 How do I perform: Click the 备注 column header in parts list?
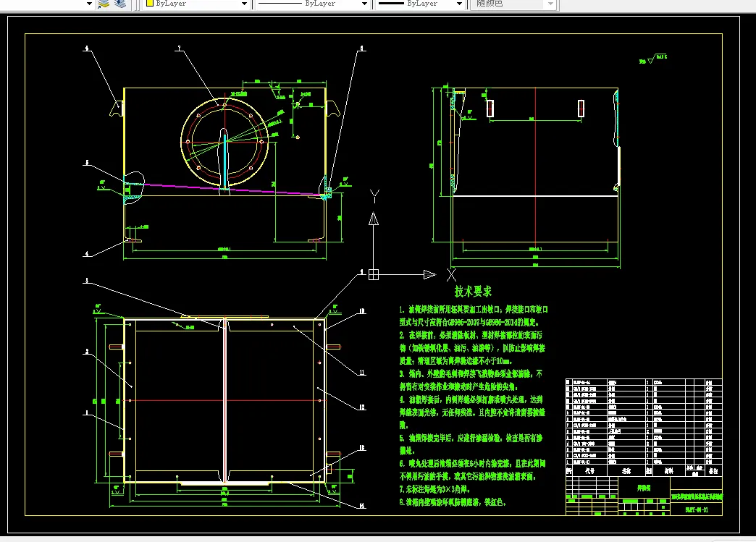pos(713,470)
